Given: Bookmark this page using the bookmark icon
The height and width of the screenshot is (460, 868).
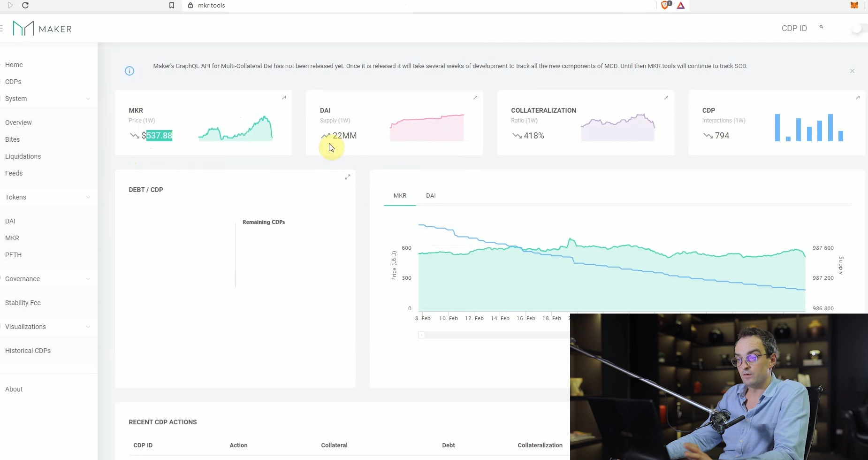Looking at the screenshot, I should [x=172, y=5].
